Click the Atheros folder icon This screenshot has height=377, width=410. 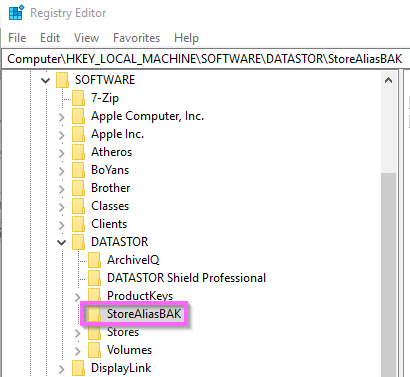78,152
